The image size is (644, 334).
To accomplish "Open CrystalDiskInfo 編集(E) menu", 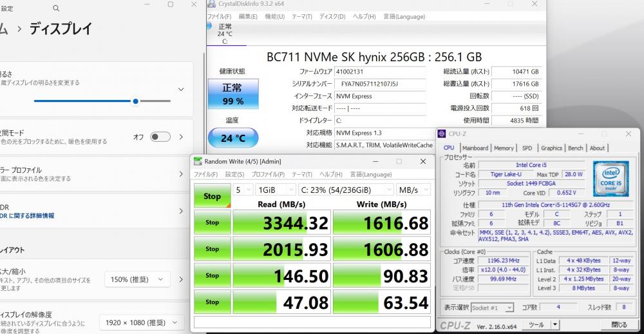I will (x=248, y=17).
